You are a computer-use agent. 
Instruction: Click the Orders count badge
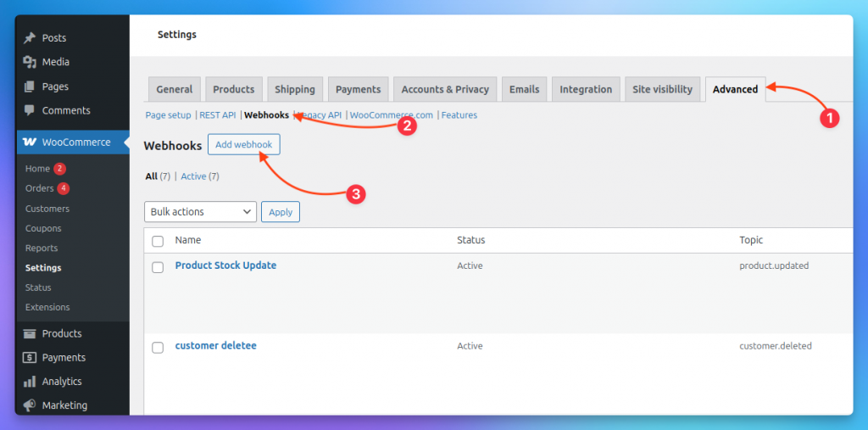[x=63, y=188]
